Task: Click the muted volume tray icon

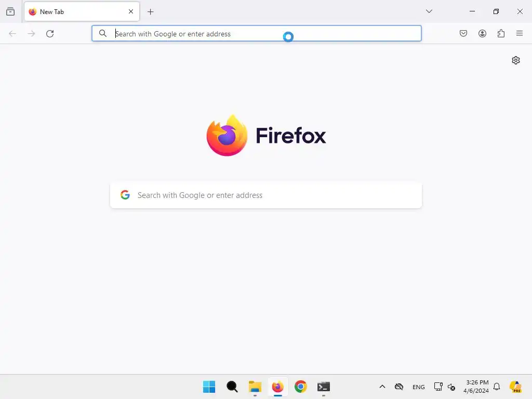Action: [451, 387]
